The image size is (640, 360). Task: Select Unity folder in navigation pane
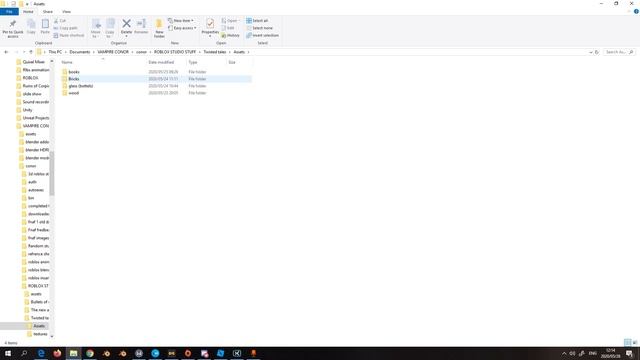[x=27, y=110]
